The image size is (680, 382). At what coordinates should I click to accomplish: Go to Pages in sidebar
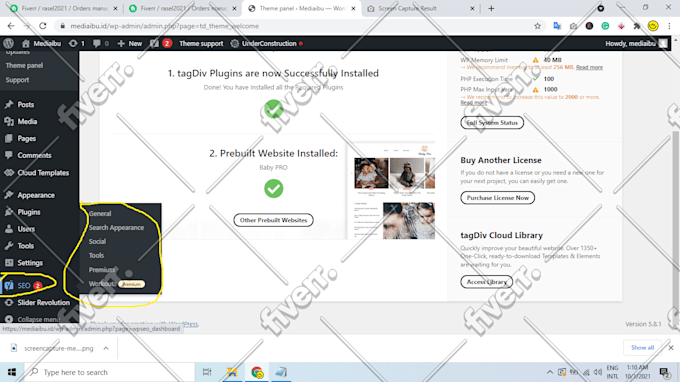[26, 138]
